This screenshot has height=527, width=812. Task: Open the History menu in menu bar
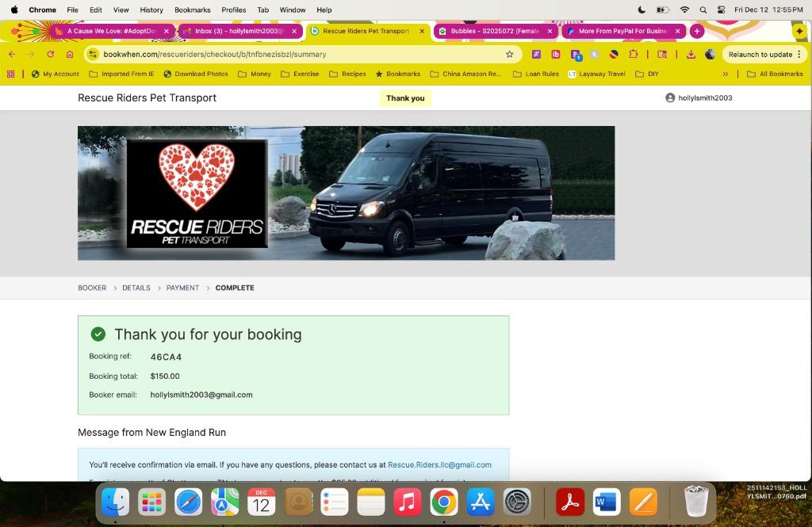(x=151, y=10)
